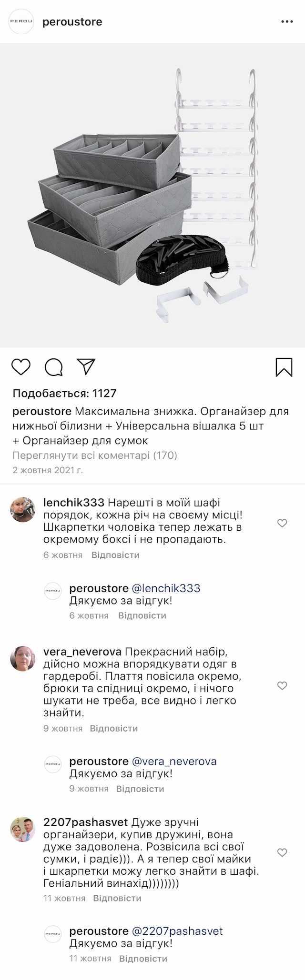Screen dimensions: 305x980
Task: Open the three-dot more options menu
Action: tap(287, 22)
